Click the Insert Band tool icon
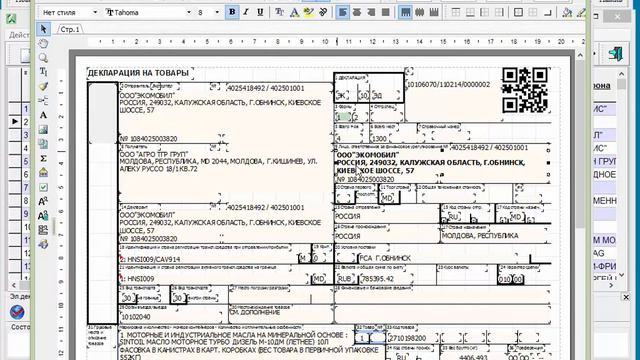The width and height of the screenshot is (640, 360). click(43, 100)
